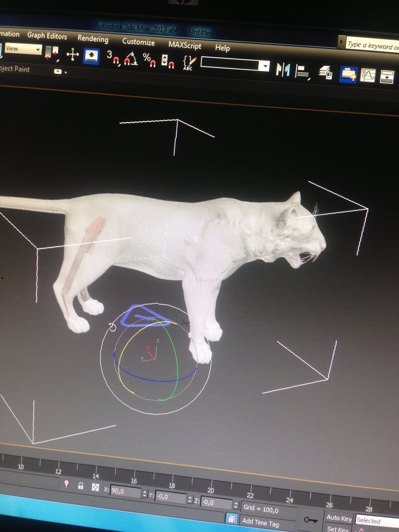Click the Y coordinate field
Viewport: 399px width, 532px height.
pos(171,497)
